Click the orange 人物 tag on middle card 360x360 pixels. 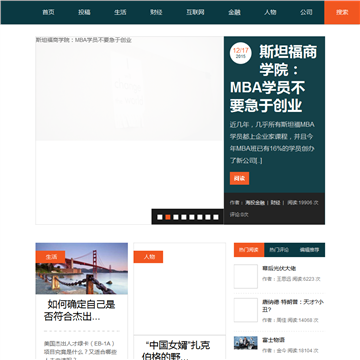[x=148, y=257]
